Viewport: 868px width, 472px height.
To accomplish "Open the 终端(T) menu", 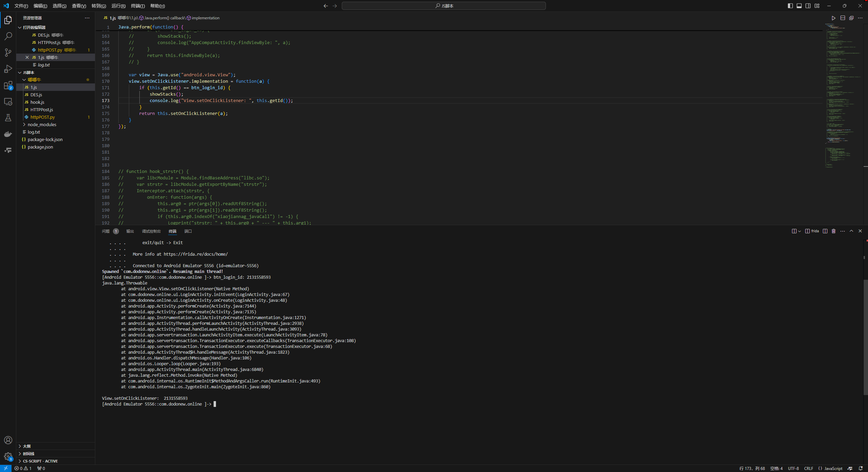I will pyautogui.click(x=138, y=6).
